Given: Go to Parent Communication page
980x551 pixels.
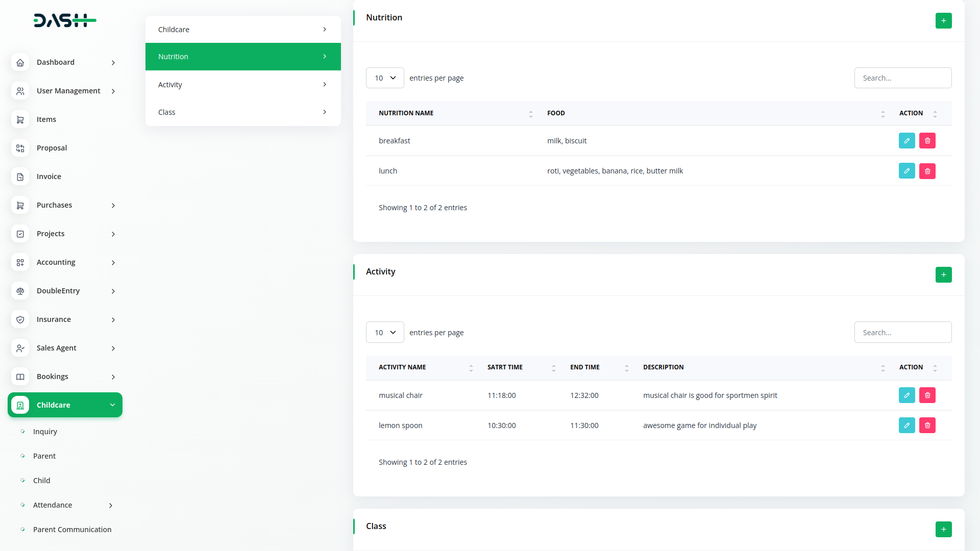Looking at the screenshot, I should 72,530.
